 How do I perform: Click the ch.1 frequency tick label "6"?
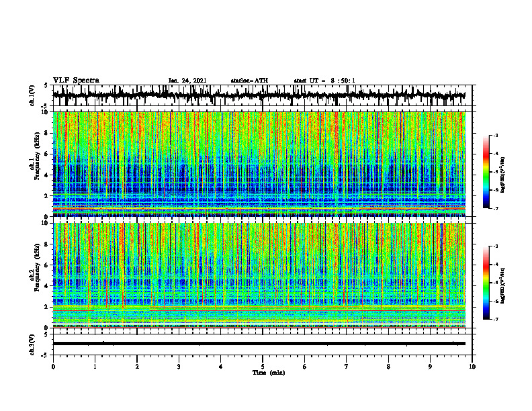[47, 154]
